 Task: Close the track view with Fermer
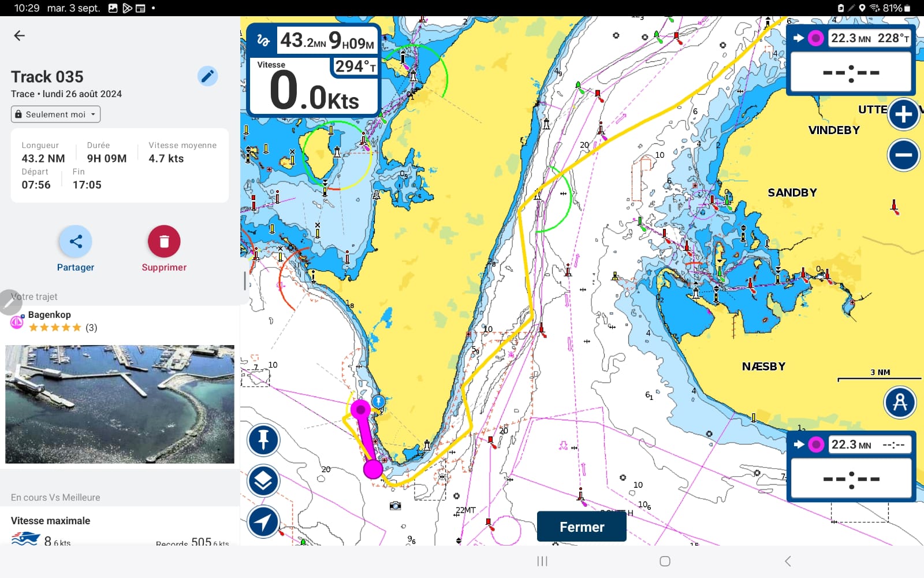tap(582, 527)
